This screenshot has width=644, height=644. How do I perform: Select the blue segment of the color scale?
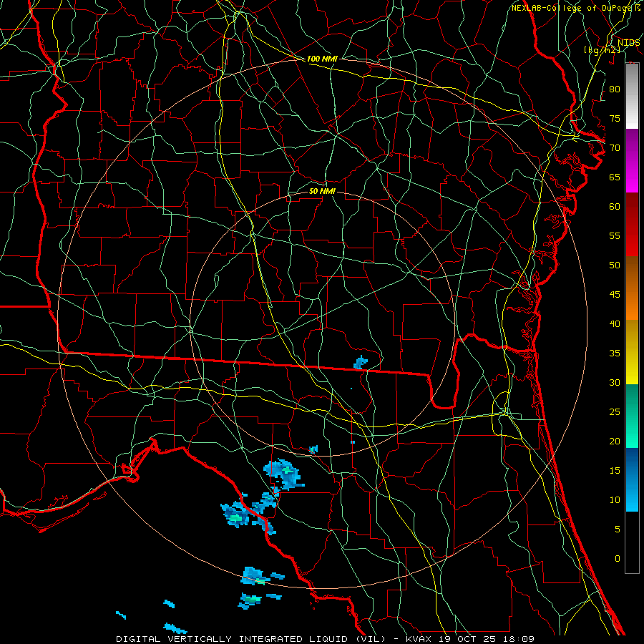[632, 479]
